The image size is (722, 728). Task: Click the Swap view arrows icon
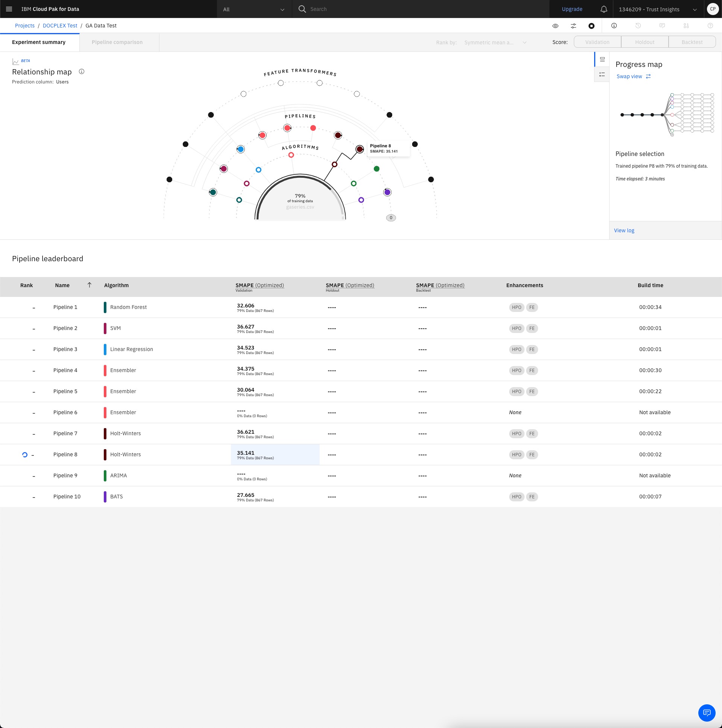pyautogui.click(x=648, y=77)
